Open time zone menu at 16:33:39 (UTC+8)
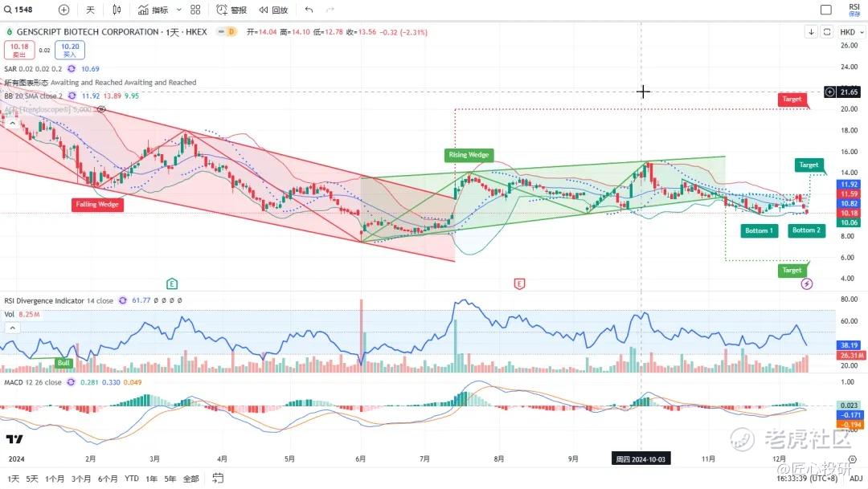Viewport: 868px width, 489px height. click(x=807, y=479)
